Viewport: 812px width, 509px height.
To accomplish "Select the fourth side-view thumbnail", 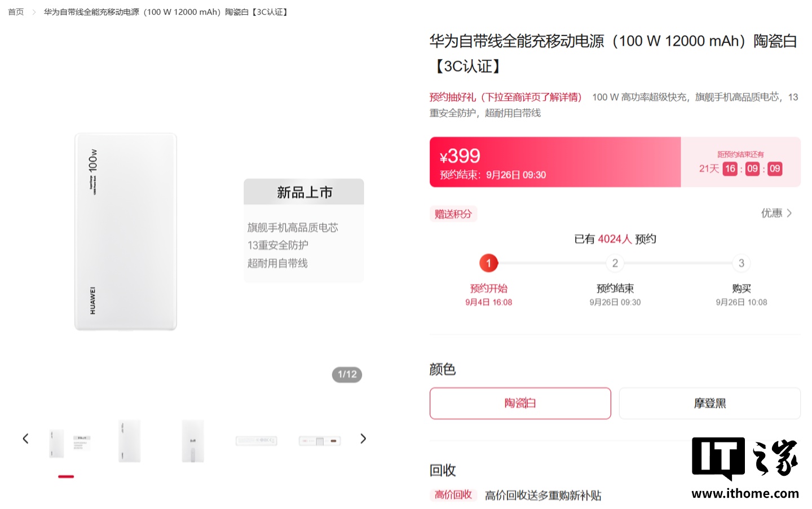I will (x=257, y=440).
